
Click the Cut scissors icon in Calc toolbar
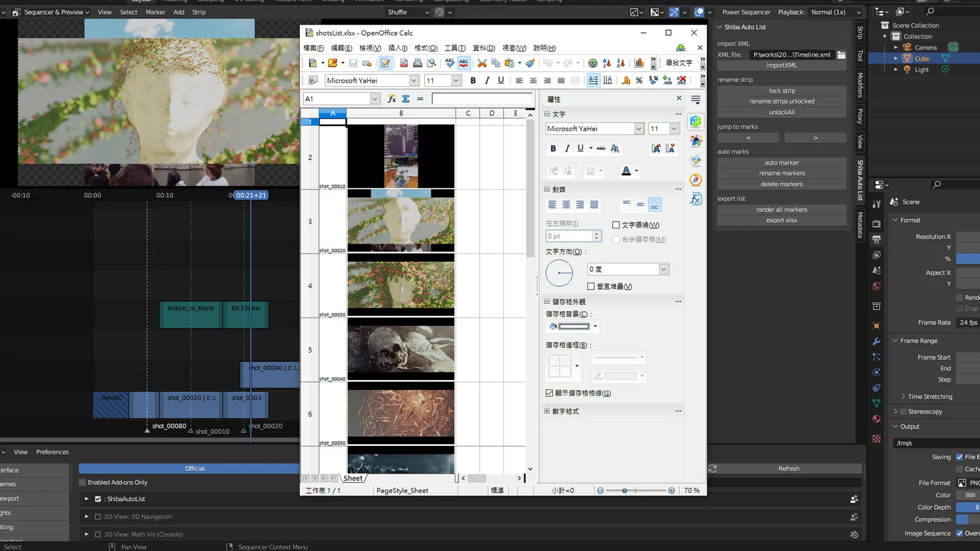482,63
